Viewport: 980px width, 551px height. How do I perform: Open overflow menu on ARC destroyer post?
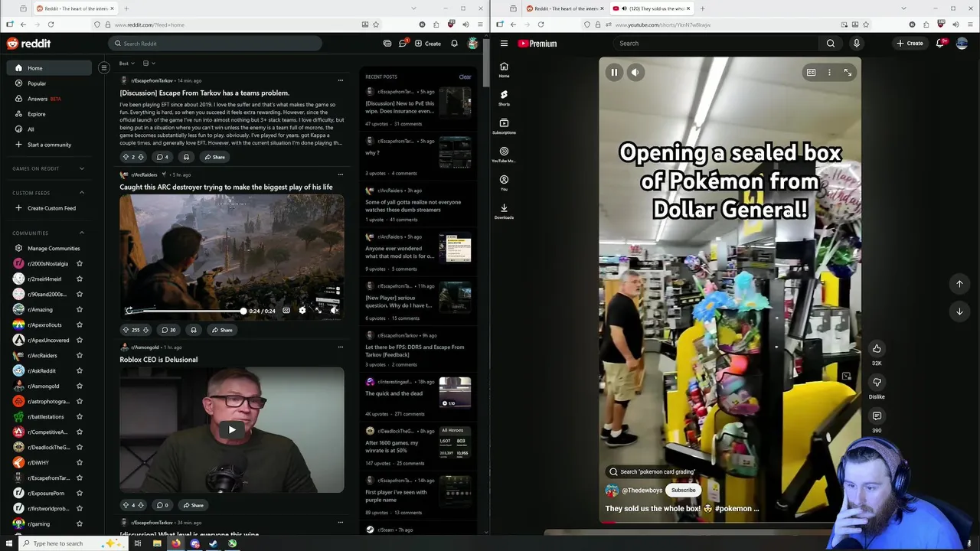tap(341, 174)
